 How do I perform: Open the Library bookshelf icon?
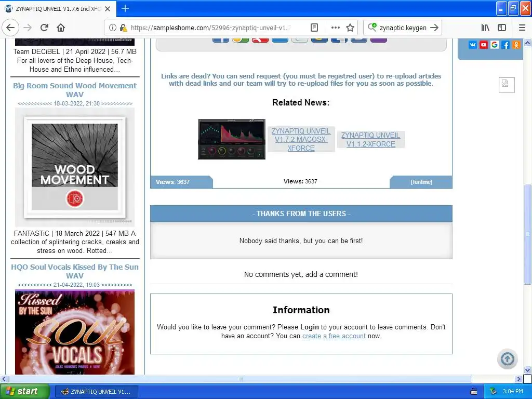click(485, 28)
